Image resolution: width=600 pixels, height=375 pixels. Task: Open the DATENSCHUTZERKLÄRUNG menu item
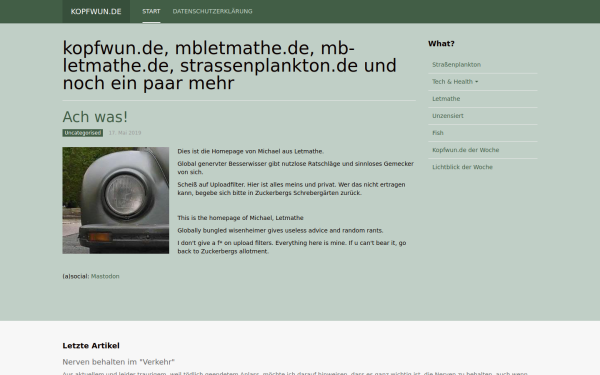point(212,11)
